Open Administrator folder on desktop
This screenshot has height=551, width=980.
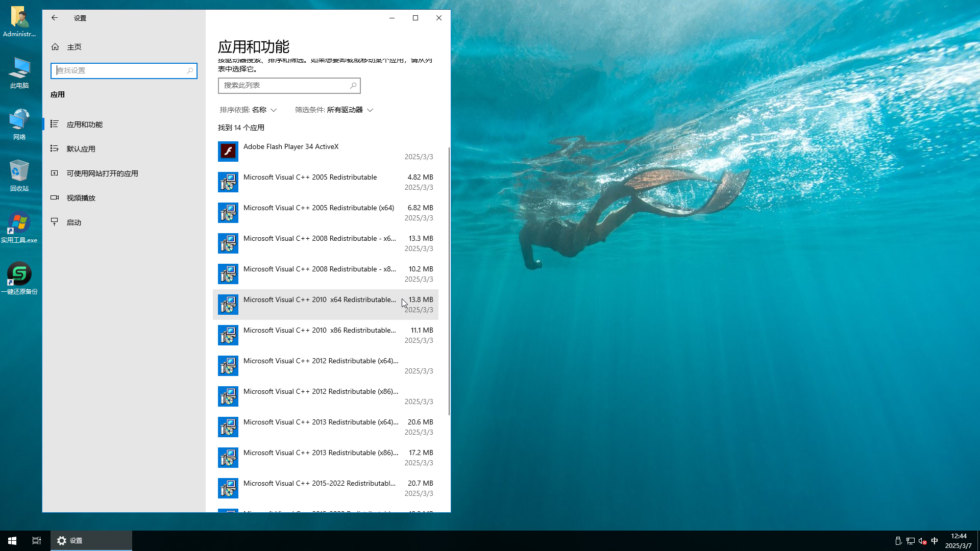point(19,22)
